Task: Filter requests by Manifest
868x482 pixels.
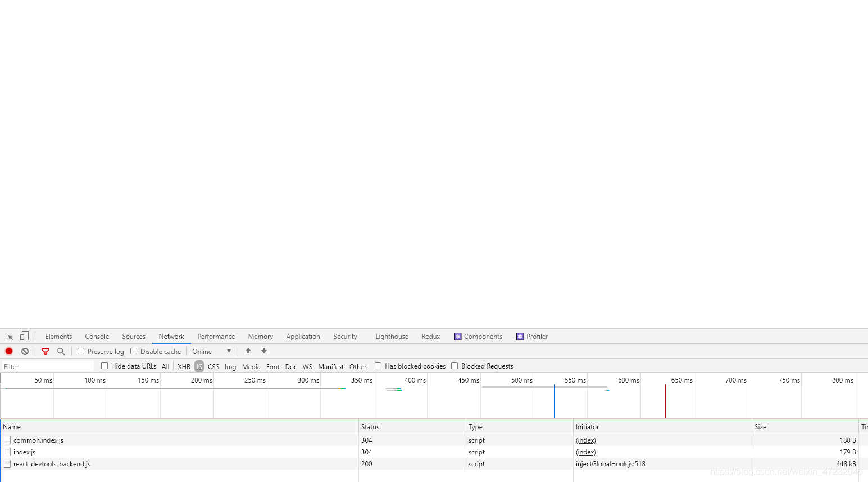Action: [331, 366]
